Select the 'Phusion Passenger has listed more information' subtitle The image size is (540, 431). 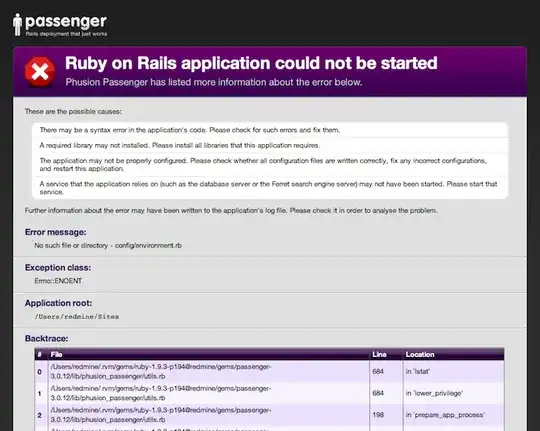tap(214, 82)
